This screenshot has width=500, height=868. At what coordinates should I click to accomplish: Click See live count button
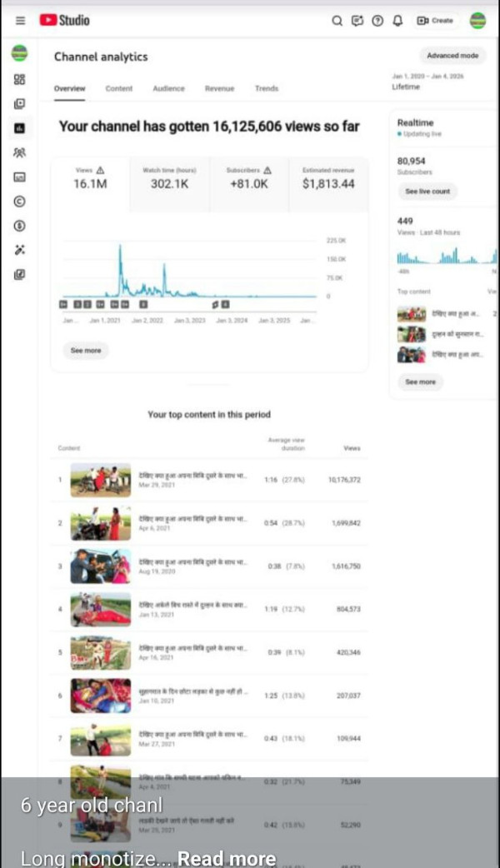[x=427, y=192]
